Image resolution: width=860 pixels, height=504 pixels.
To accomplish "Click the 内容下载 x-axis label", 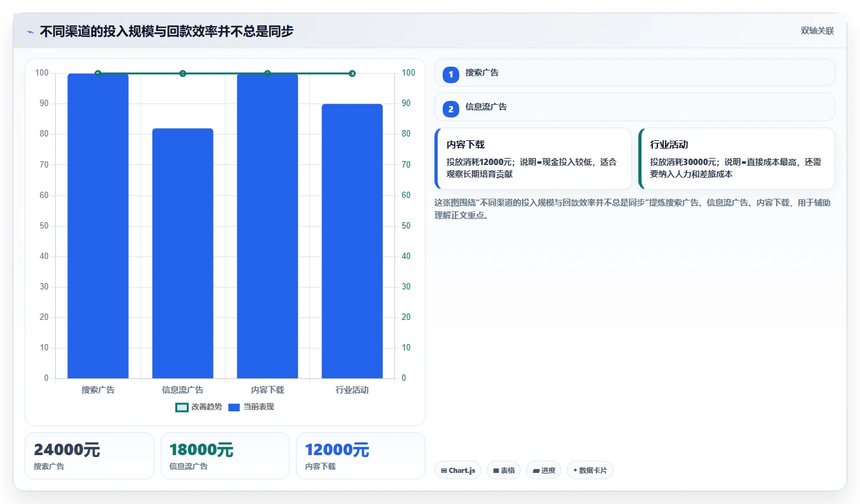I will 267,390.
